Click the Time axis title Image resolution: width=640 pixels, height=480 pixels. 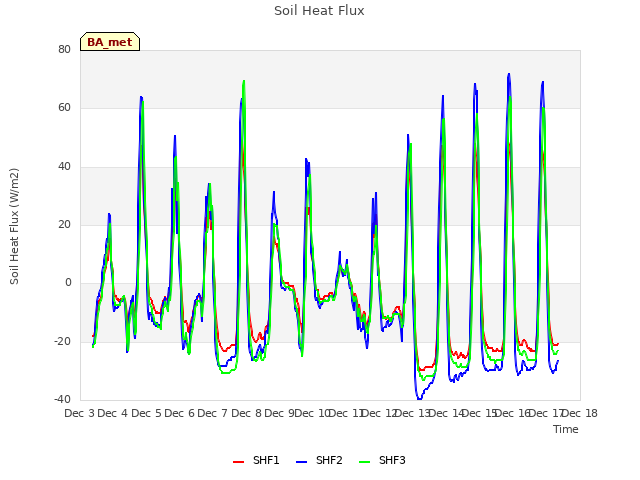566,429
